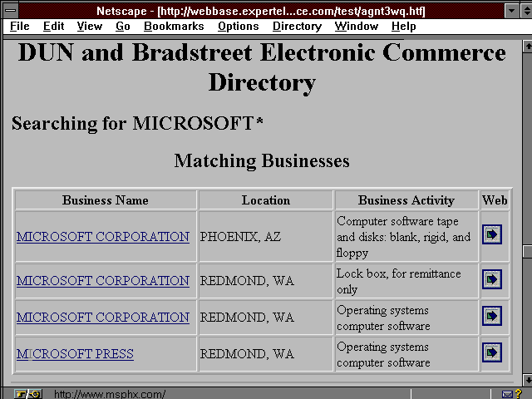
Task: Open the Help menu
Action: [403, 26]
